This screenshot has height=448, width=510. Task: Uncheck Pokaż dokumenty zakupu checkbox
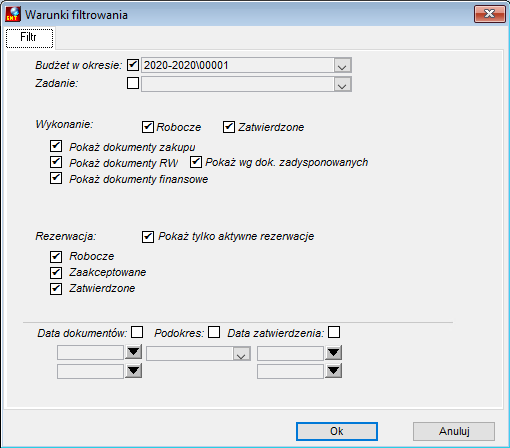click(56, 146)
